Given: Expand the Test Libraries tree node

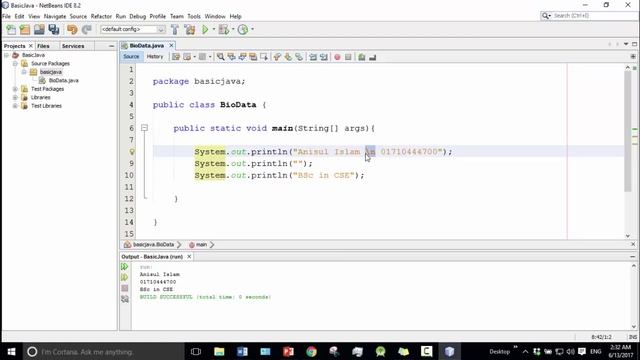Looking at the screenshot, I should click(15, 106).
